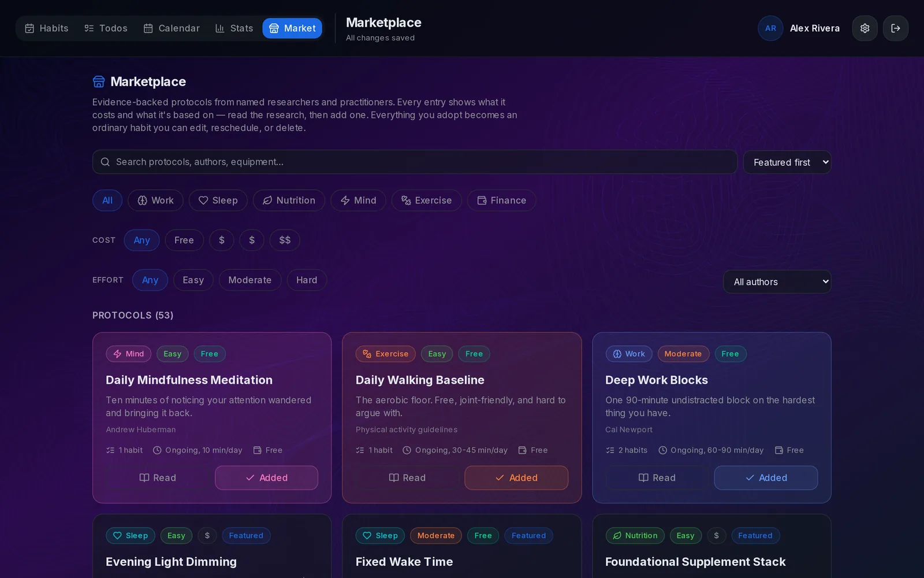The image size is (924, 578).
Task: Click the 'Deep Work Blocks' title
Action: point(657,380)
